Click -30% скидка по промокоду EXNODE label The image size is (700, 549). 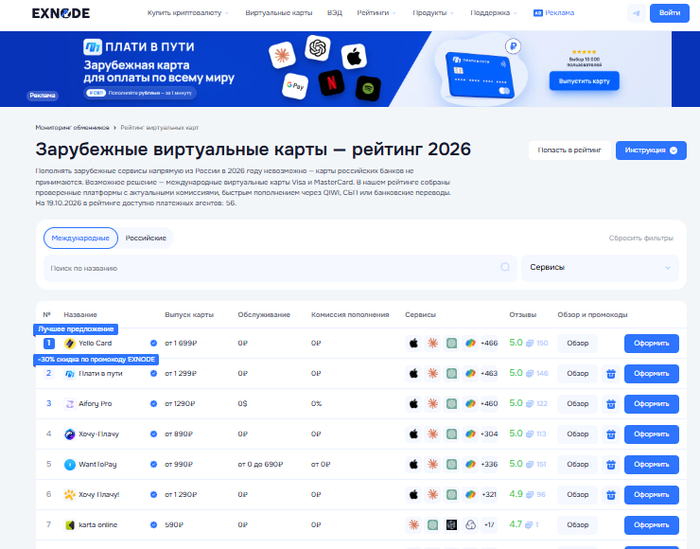point(96,360)
